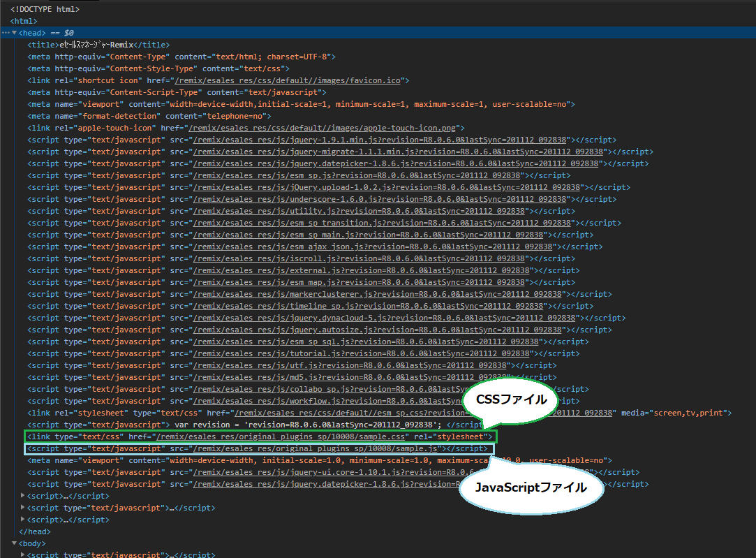This screenshot has height=558, width=756.
Task: Expand the script node inside body
Action: click(x=22, y=555)
